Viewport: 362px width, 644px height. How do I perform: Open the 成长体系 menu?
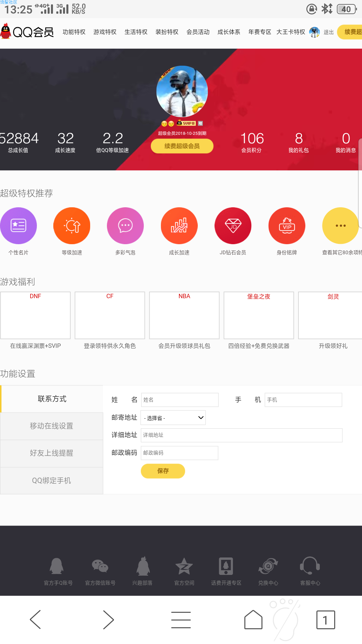click(229, 32)
